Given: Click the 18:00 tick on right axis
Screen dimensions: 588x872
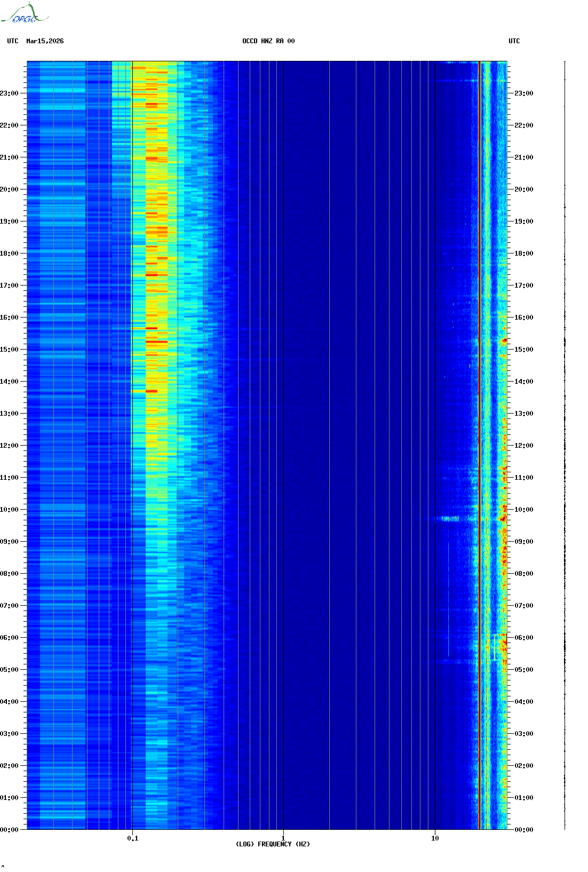Looking at the screenshot, I should tap(523, 253).
